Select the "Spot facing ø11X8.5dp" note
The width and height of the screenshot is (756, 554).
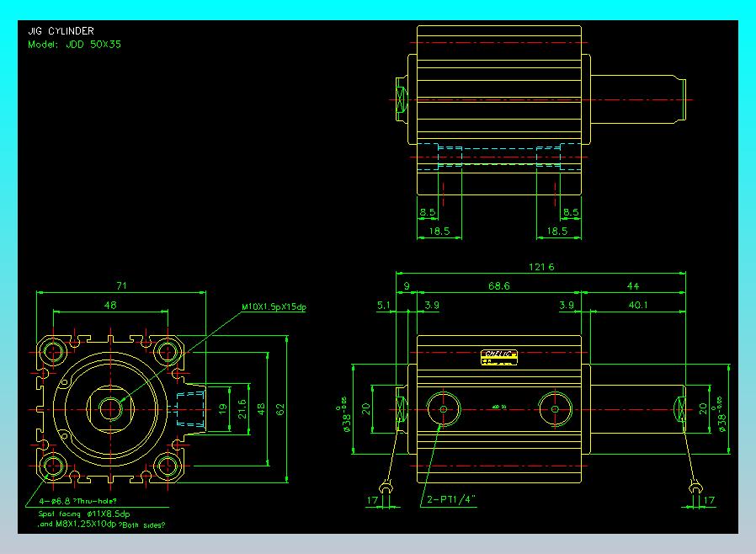coord(84,514)
